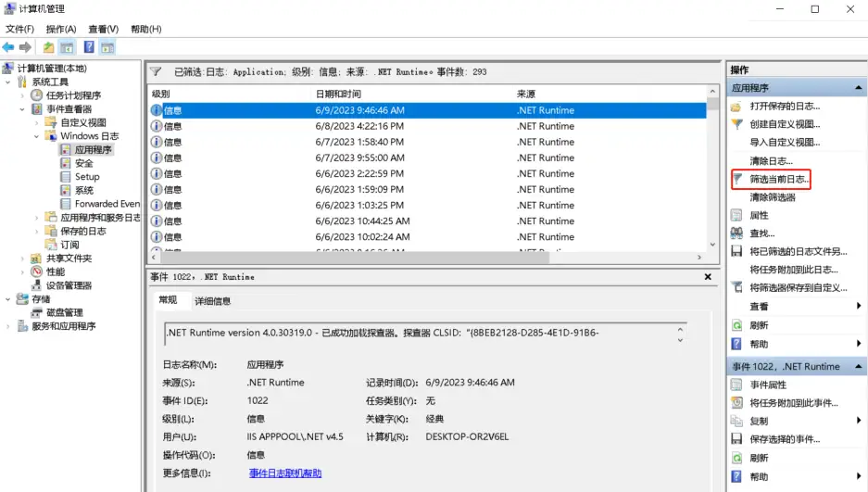Viewport: 868px width, 492px height.
Task: Click the binoculars Find icon
Action: 736,233
